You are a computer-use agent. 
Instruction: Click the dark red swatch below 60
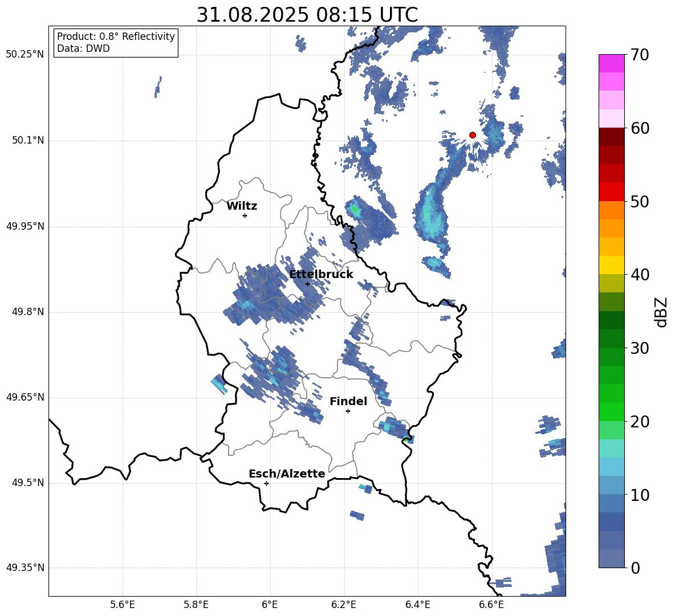pyautogui.click(x=611, y=136)
